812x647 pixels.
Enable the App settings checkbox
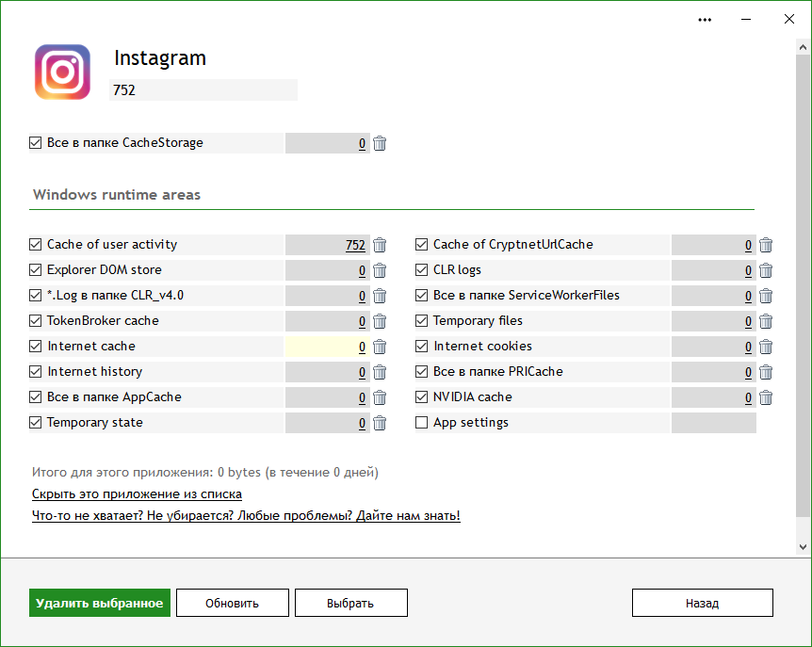pyautogui.click(x=421, y=422)
